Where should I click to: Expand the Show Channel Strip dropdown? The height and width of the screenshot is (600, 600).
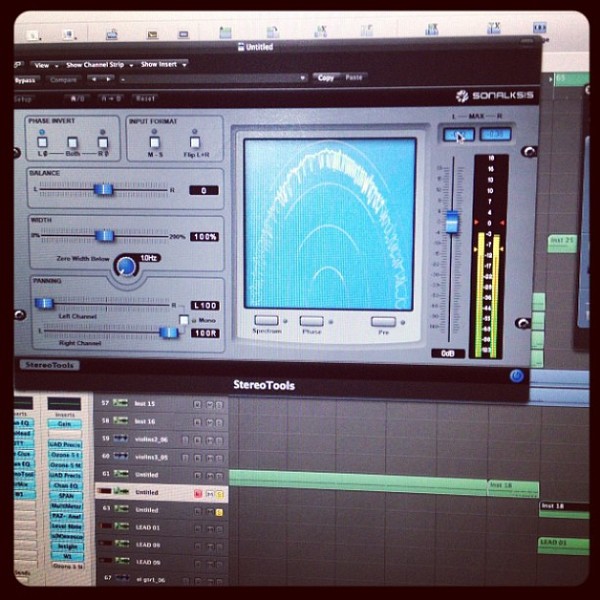99,65
